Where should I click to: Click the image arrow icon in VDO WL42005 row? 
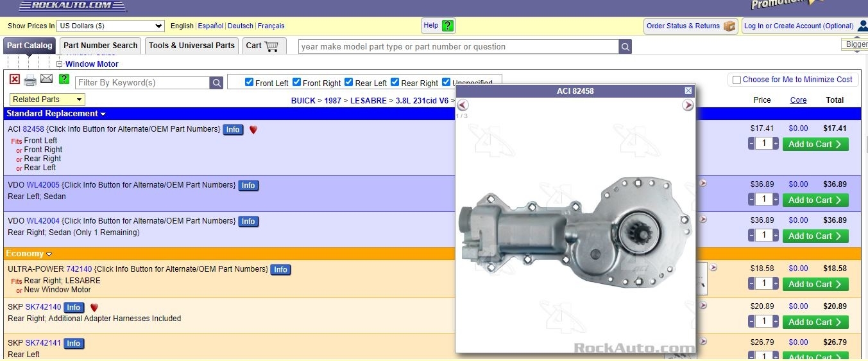point(703,184)
